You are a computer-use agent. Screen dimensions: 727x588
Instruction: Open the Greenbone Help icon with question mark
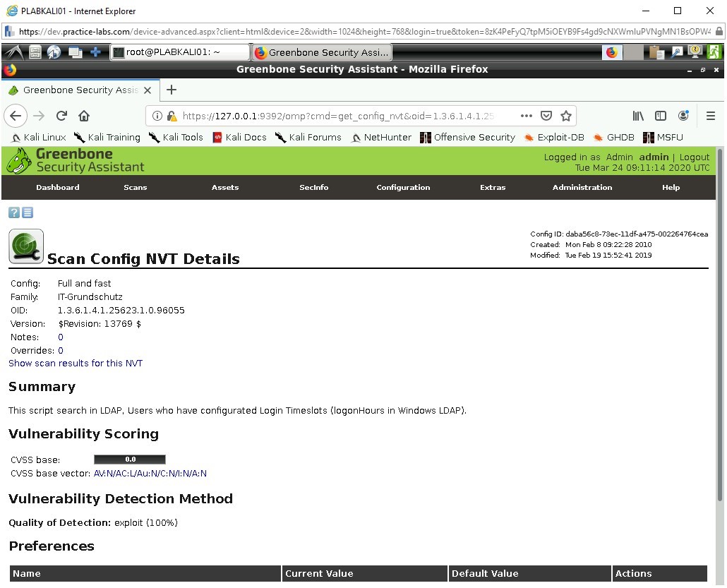(13, 212)
